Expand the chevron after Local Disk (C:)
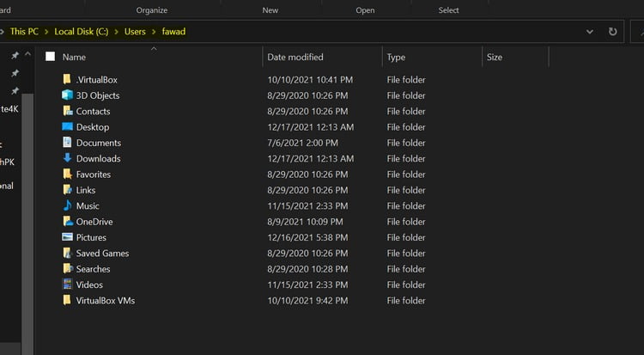This screenshot has height=355, width=644. click(x=116, y=32)
